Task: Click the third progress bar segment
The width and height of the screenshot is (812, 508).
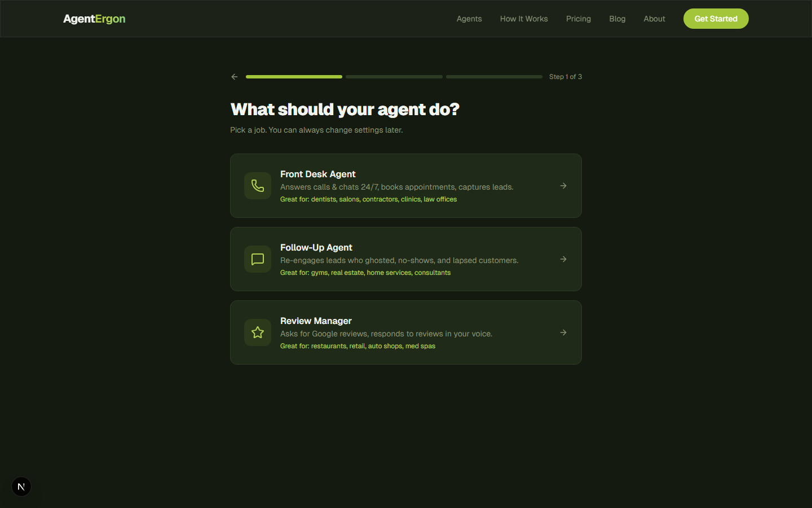Action: [x=494, y=77]
